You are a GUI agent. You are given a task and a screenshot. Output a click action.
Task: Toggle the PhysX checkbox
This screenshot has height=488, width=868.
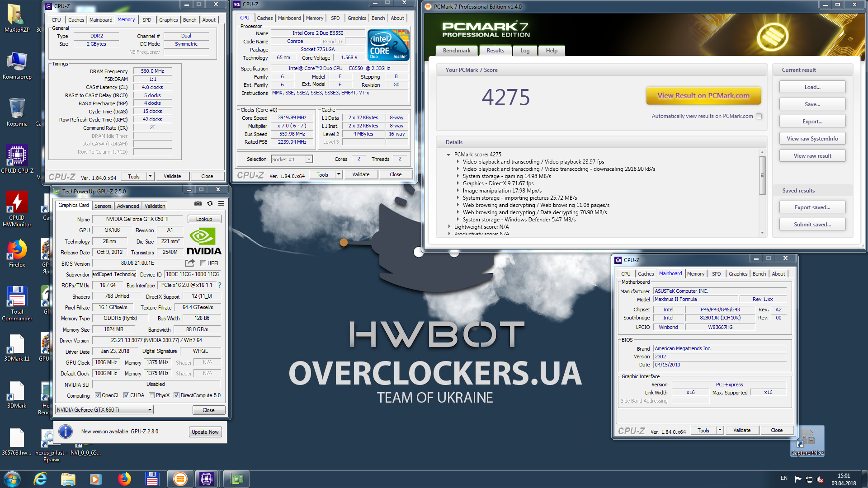(x=152, y=395)
